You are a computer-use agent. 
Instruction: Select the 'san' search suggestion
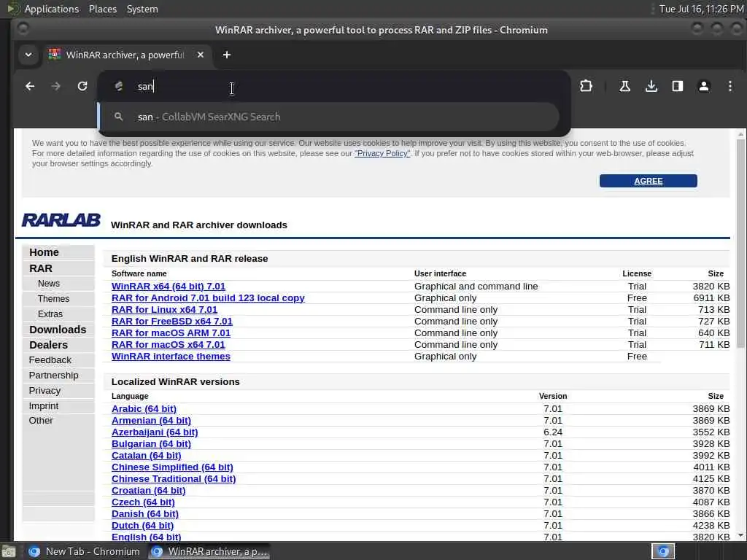click(329, 117)
